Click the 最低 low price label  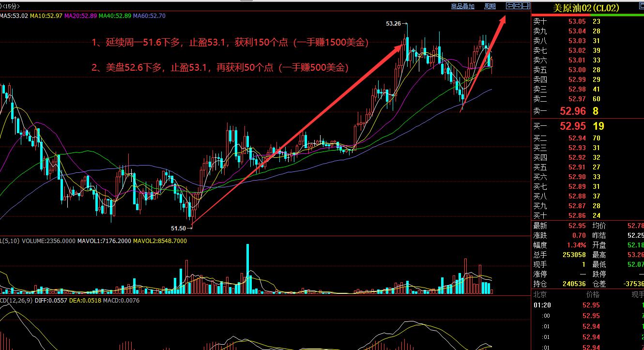pyautogui.click(x=599, y=264)
